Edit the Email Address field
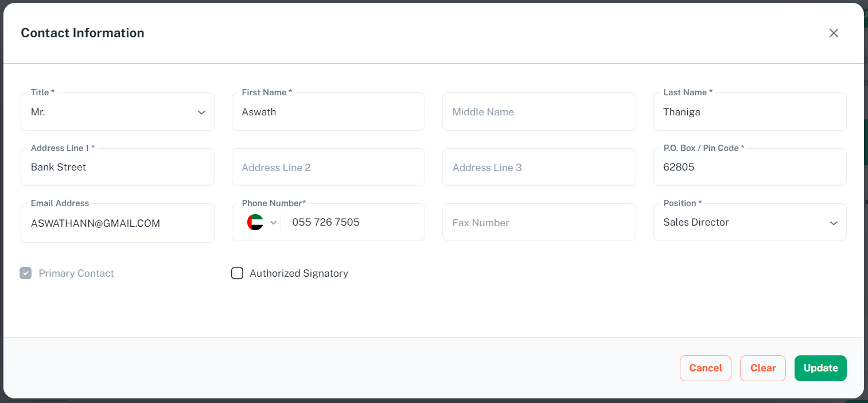The image size is (868, 403). [117, 223]
